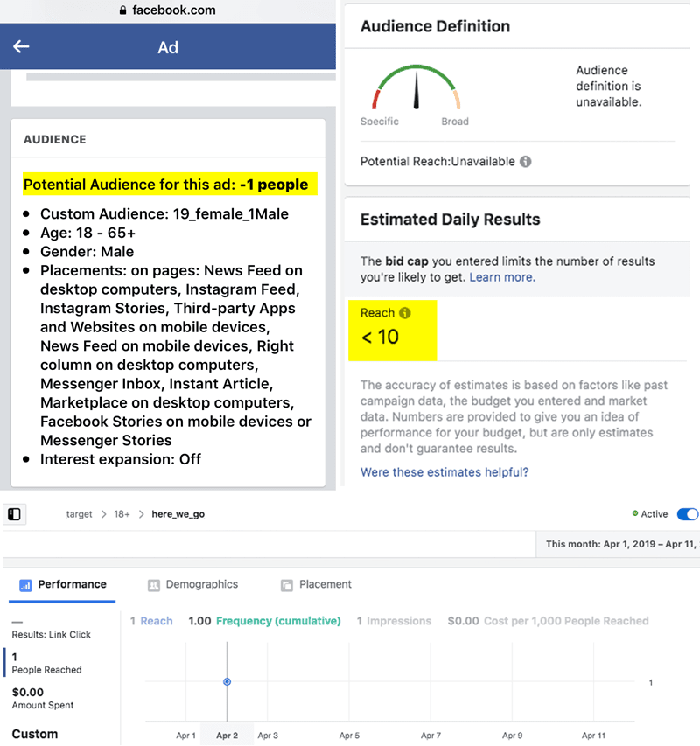Click the Estimated Daily Results heading

tap(450, 220)
